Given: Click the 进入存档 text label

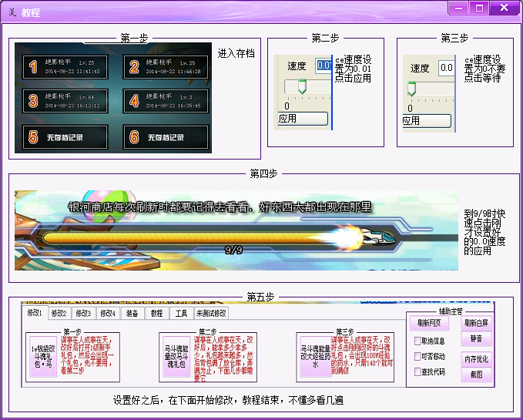Looking at the screenshot, I should tap(236, 53).
